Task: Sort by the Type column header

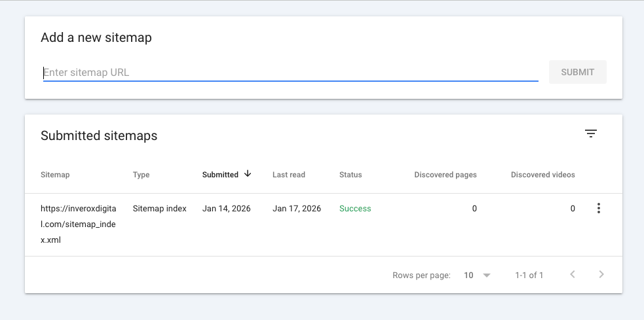Action: [141, 175]
